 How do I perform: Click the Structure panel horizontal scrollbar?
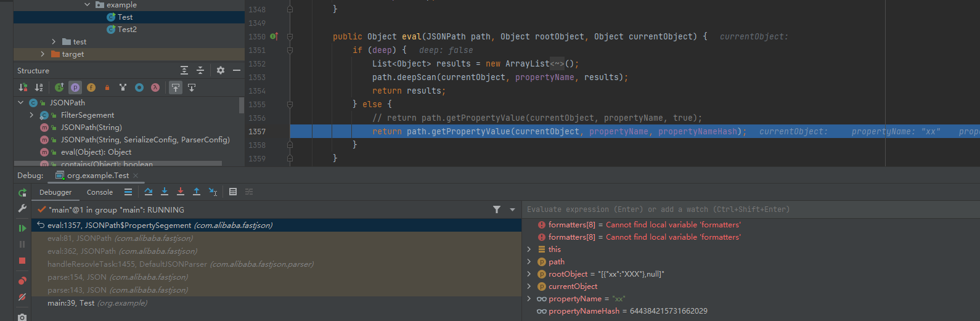click(x=117, y=163)
